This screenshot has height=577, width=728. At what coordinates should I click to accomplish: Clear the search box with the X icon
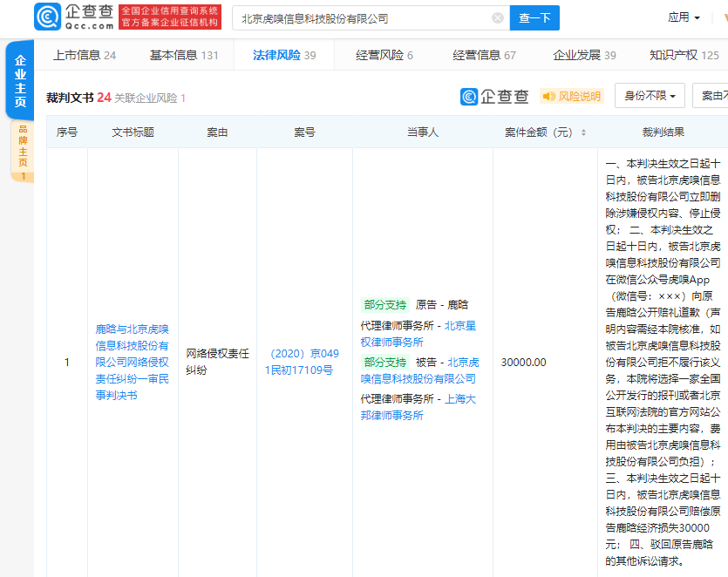click(x=498, y=18)
